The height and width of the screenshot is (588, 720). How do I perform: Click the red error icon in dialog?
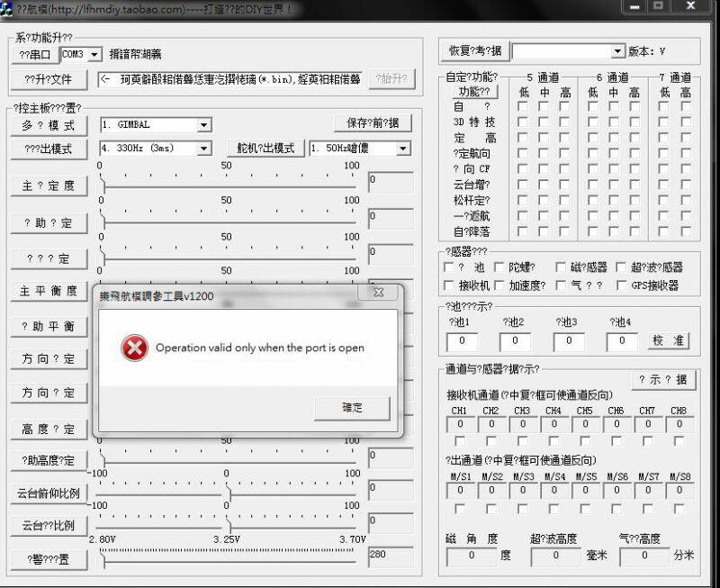coord(134,348)
